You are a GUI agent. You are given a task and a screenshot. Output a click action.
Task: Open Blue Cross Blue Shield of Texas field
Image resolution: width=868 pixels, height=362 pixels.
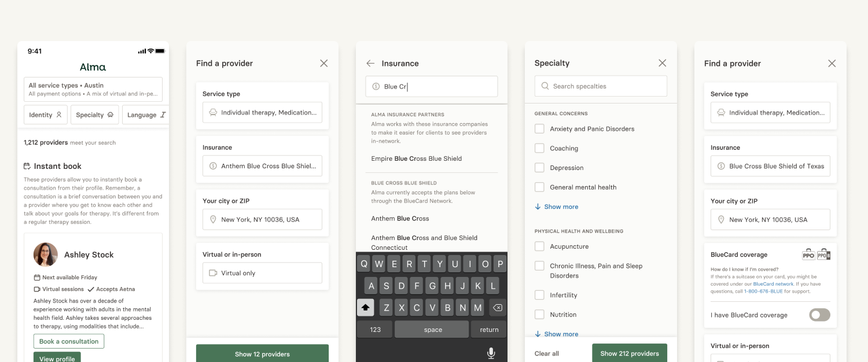pos(770,166)
